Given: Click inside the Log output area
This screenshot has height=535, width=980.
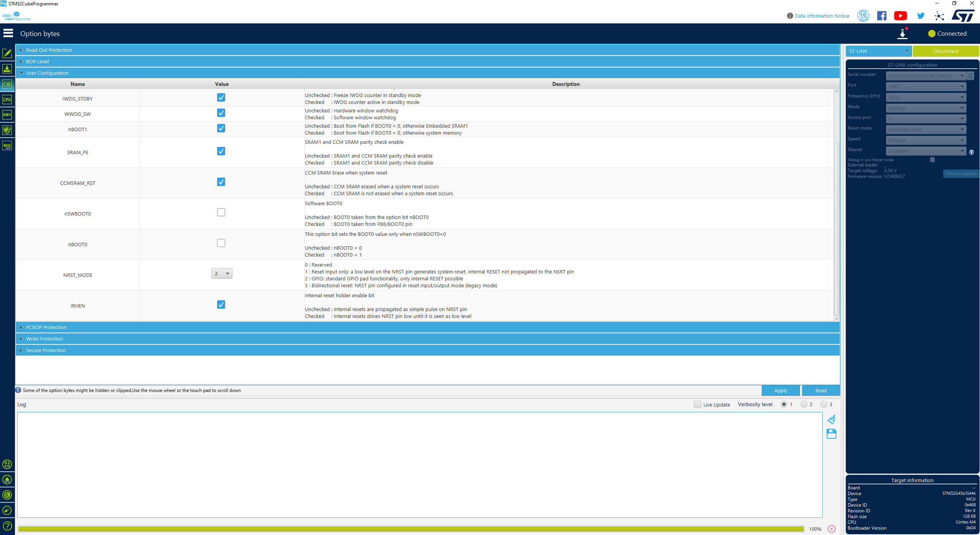Looking at the screenshot, I should [420, 465].
